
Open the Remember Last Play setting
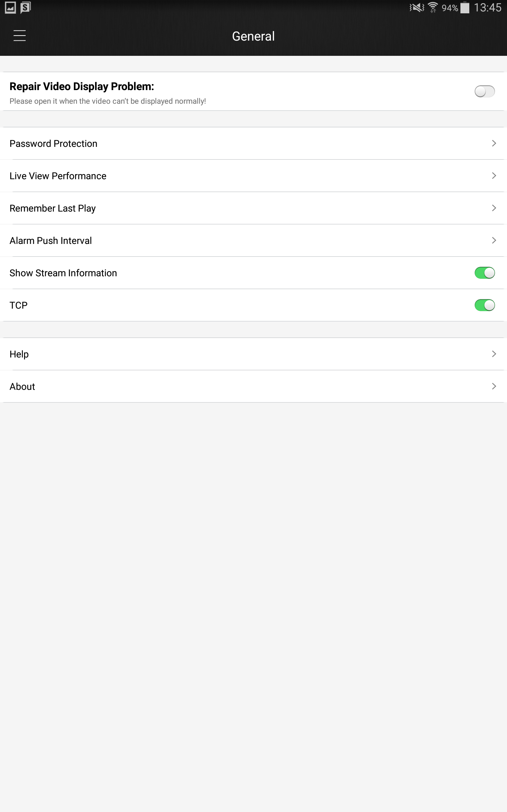coord(253,208)
